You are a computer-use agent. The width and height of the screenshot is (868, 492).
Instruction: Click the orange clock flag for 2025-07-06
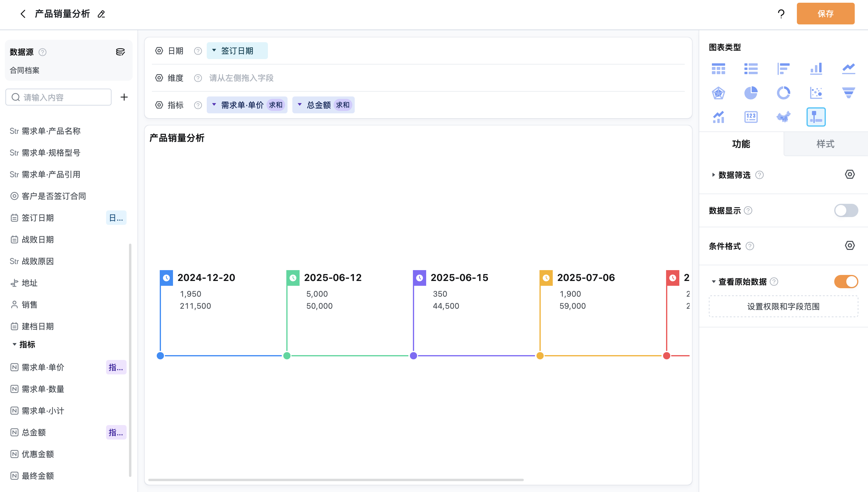[x=546, y=278]
